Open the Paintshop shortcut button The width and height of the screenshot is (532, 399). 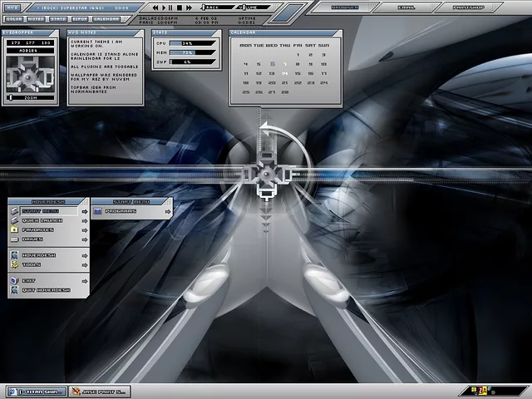pyautogui.click(x=470, y=7)
